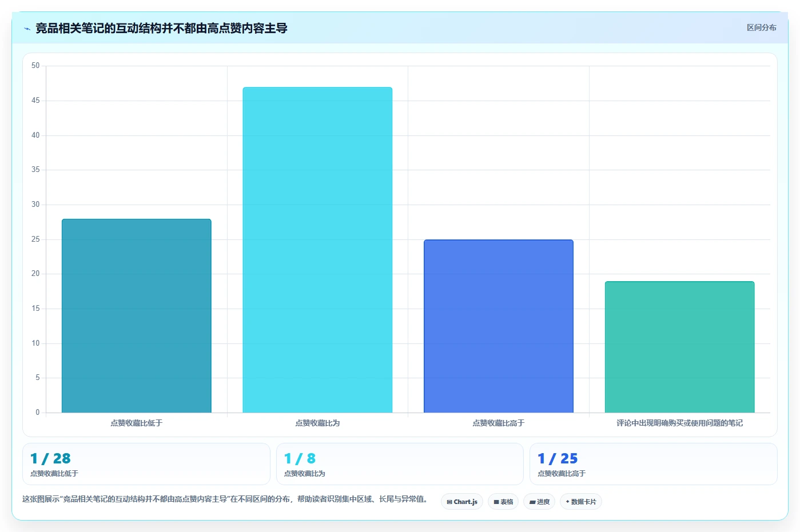This screenshot has height=532, width=800.
Task: Click the y-axis value 0
Action: [38, 413]
